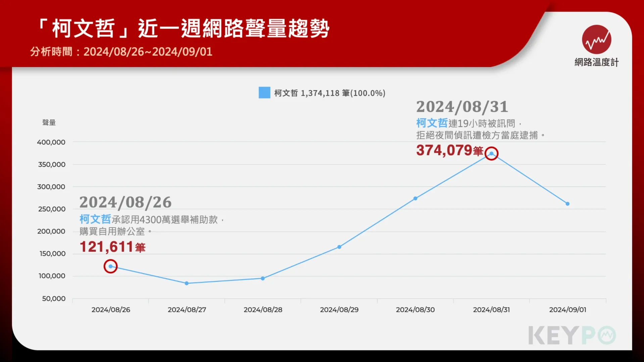Click the data point for 2024/08/29

[339, 247]
